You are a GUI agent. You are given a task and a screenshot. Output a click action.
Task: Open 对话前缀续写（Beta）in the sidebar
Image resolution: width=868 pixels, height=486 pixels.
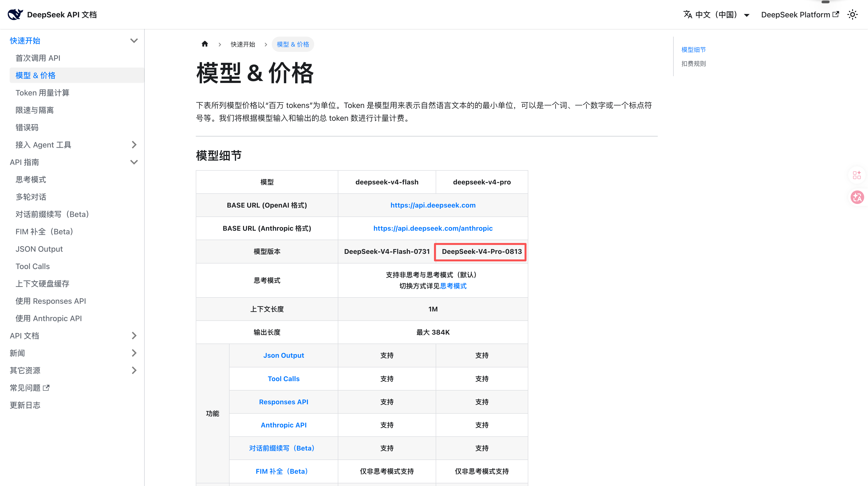click(x=52, y=214)
